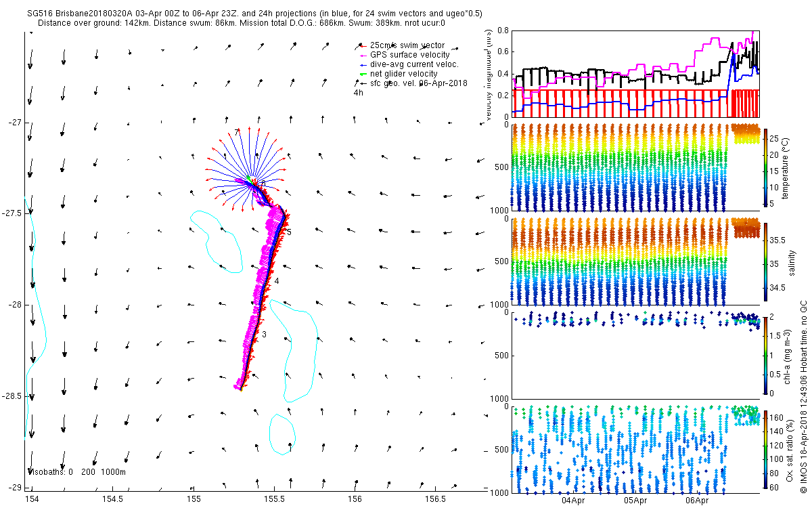Image resolution: width=812 pixels, height=508 pixels.
Task: Click the '-28.5' latitude tick label
Action: 12,396
